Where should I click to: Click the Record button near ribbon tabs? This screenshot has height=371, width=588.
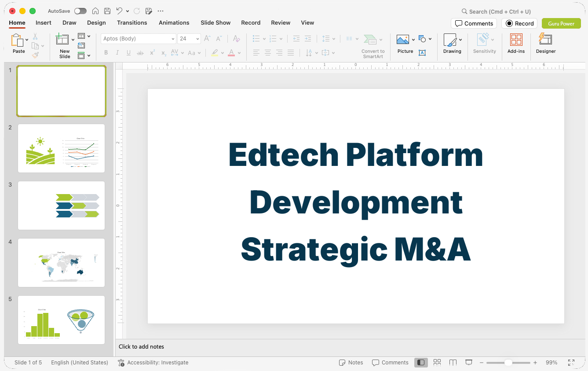tap(519, 23)
